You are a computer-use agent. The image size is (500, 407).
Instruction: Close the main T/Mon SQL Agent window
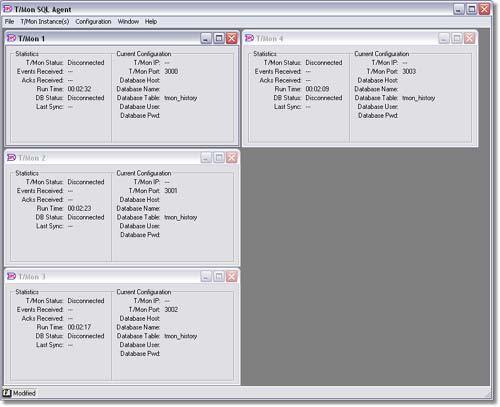[x=484, y=9]
